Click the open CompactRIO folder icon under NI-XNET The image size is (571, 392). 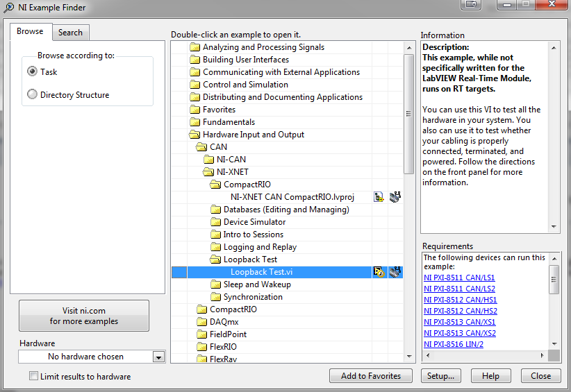(215, 185)
